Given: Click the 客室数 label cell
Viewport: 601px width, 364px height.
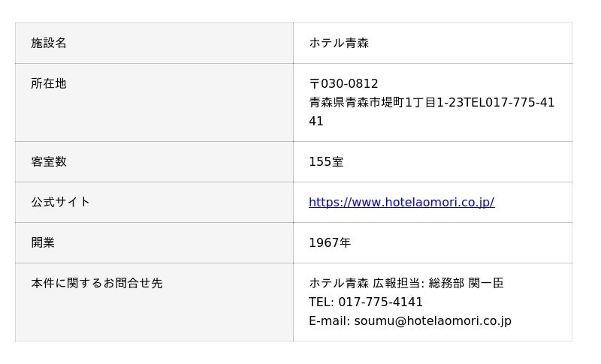Looking at the screenshot, I should coord(154,162).
